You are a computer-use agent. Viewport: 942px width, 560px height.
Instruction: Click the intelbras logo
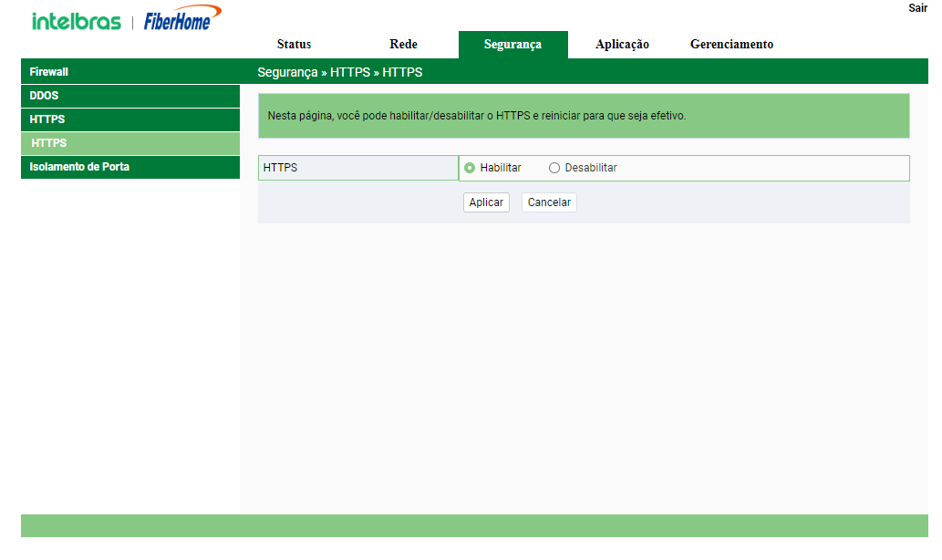click(x=77, y=21)
